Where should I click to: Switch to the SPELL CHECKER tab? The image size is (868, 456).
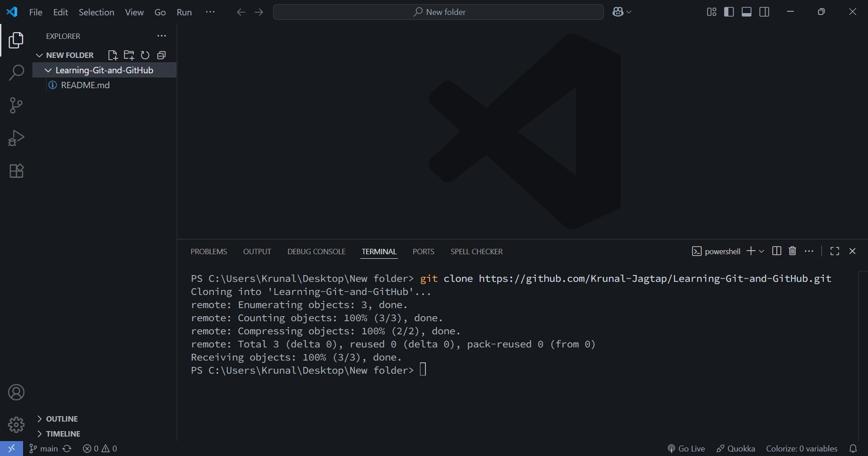pyautogui.click(x=476, y=252)
